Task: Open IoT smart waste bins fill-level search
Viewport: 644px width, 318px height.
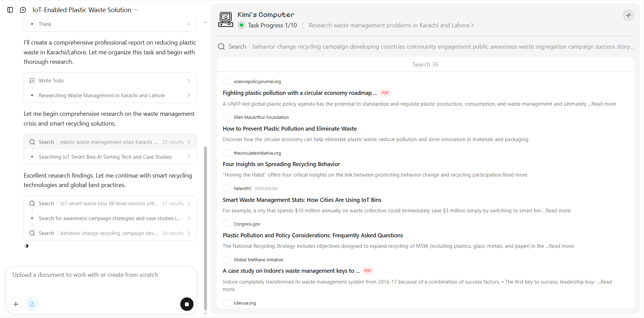Action: click(110, 204)
